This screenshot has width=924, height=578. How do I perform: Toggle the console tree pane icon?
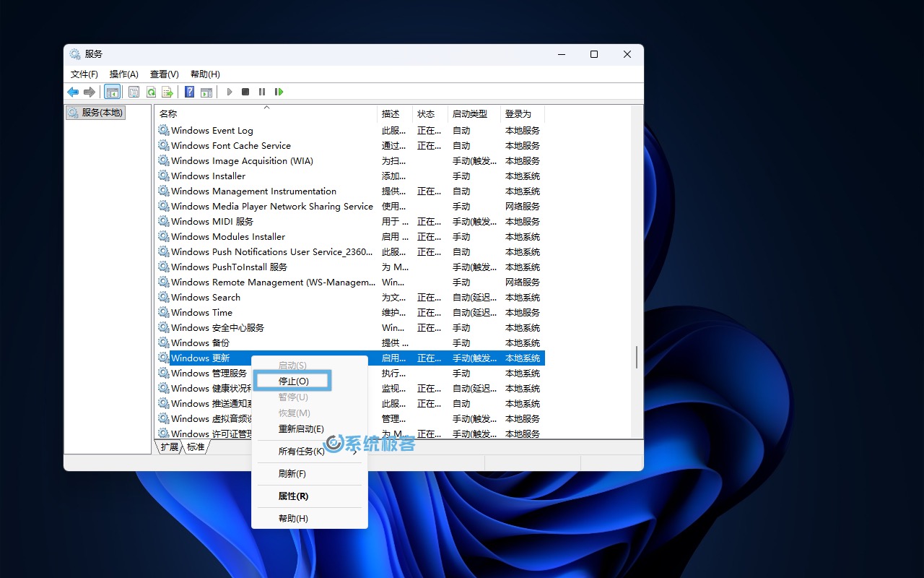pos(112,92)
